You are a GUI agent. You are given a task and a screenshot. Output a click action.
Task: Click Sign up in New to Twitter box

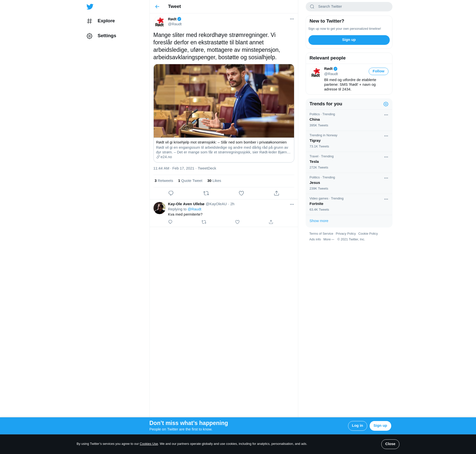point(349,40)
